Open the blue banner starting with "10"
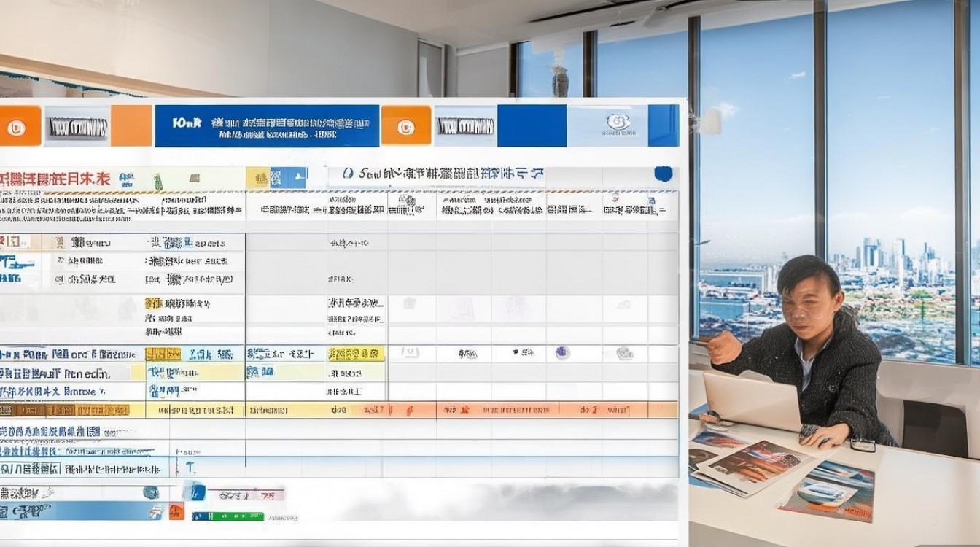 [267, 126]
